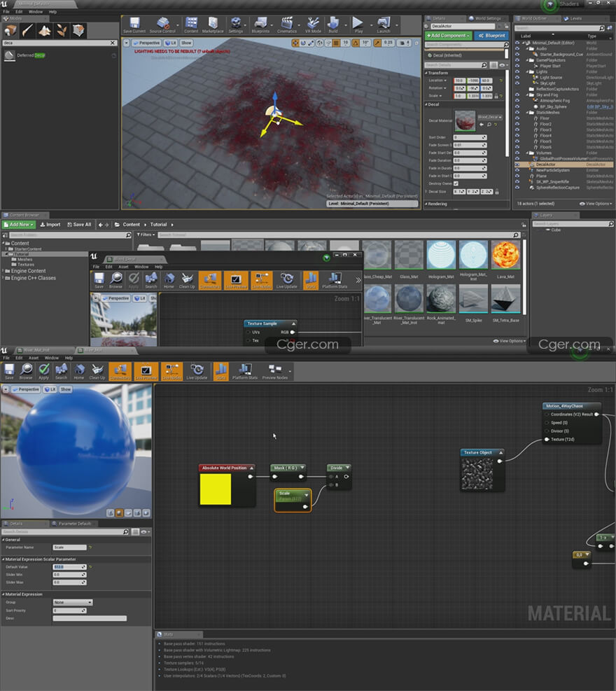616x691 pixels.
Task: Click the yellow preview on Absolute World Position node
Action: point(216,489)
